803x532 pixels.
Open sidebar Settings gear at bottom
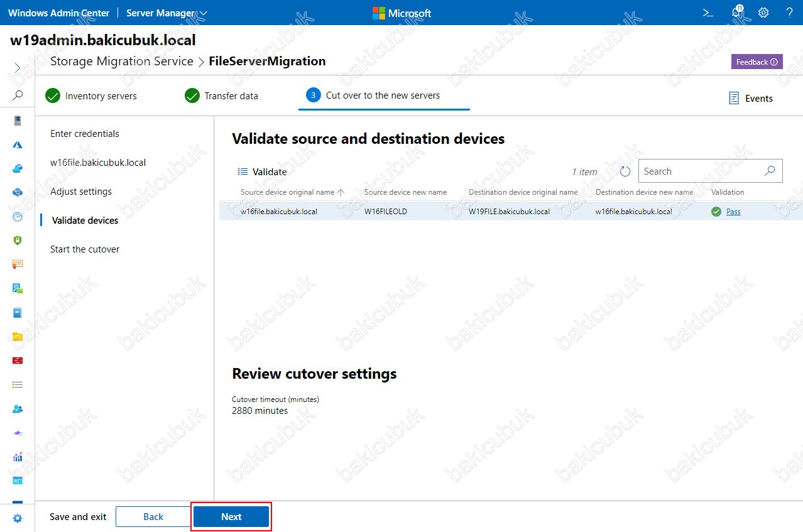18,518
